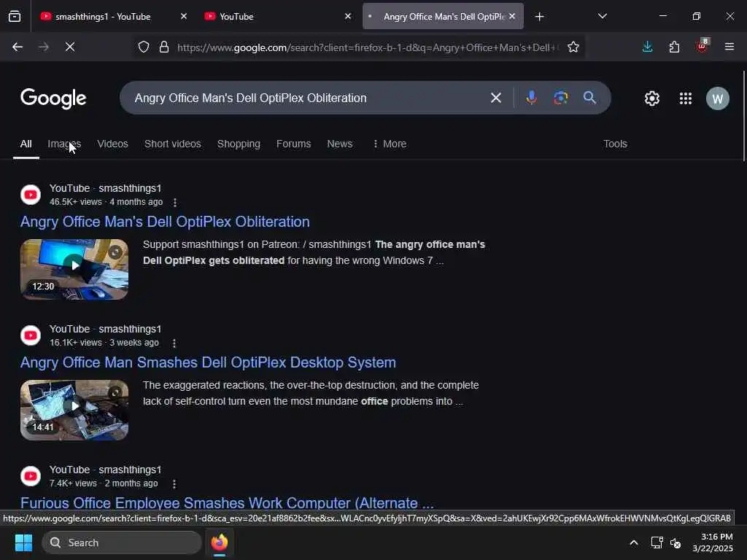Open the search Tools options
The width and height of the screenshot is (747, 560).
615,144
